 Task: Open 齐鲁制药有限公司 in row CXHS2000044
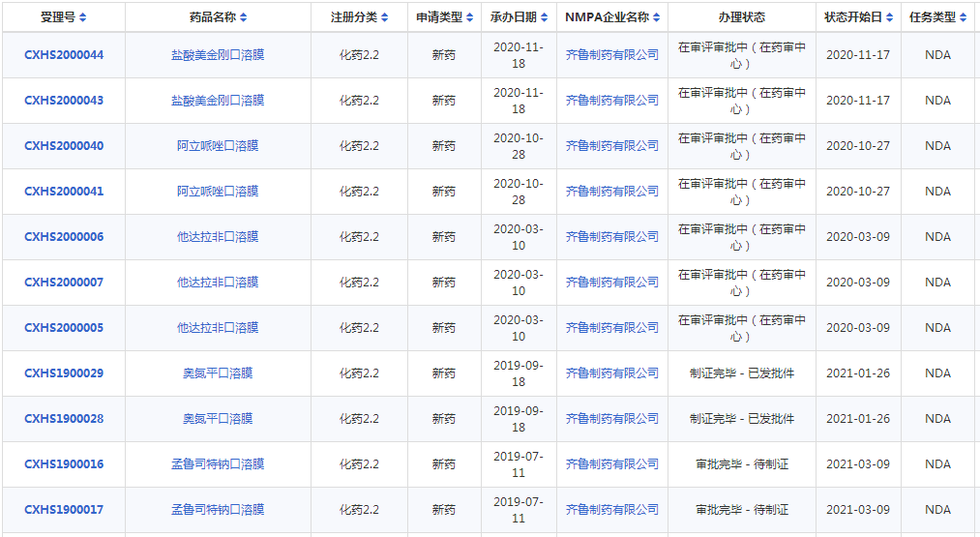611,55
